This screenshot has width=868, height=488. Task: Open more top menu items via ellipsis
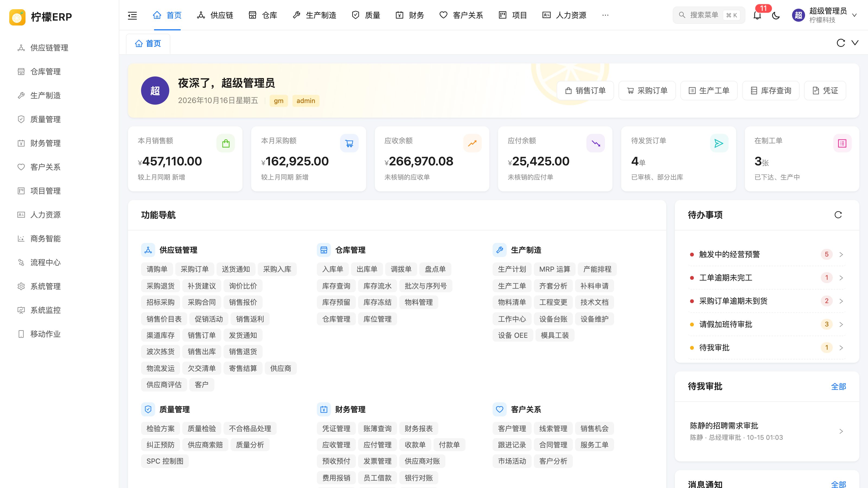pyautogui.click(x=605, y=15)
